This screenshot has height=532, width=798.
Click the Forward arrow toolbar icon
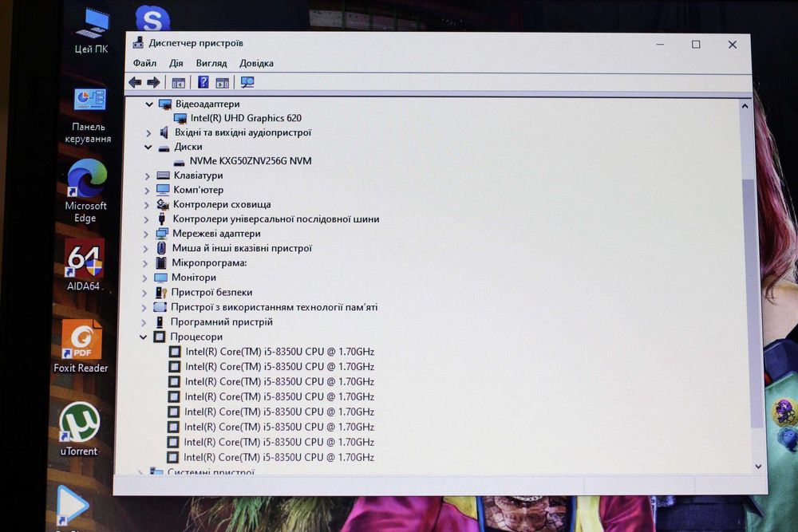pos(153,82)
